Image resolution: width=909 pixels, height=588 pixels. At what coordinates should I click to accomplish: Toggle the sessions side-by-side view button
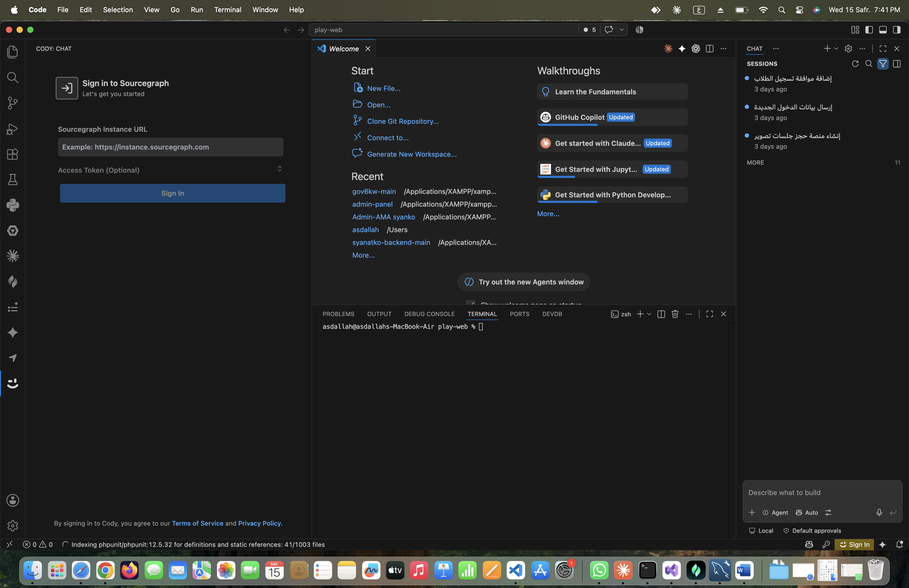point(897,64)
